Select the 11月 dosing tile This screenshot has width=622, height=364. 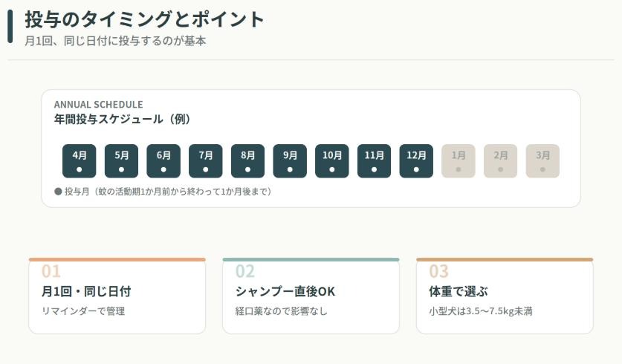[x=375, y=161]
